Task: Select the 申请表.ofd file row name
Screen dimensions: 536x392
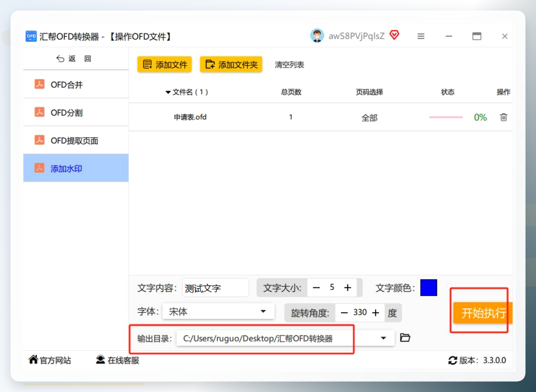Action: 190,117
